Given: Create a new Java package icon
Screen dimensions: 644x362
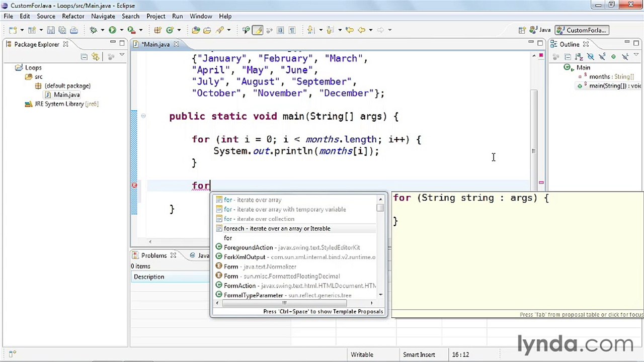Looking at the screenshot, I should tap(157, 30).
